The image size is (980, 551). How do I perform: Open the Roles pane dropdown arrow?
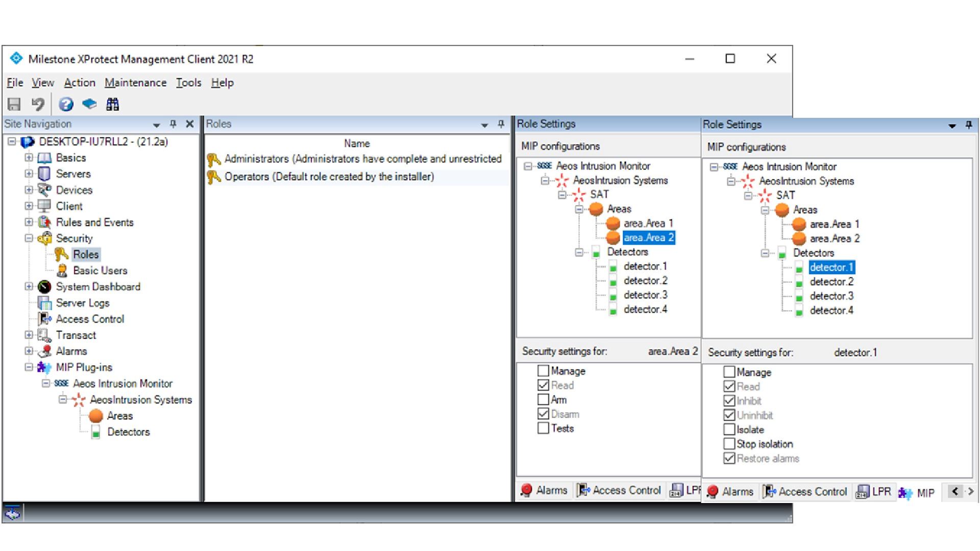tap(484, 124)
